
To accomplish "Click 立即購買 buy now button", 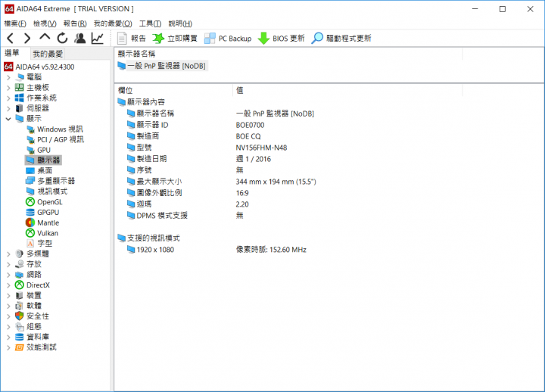I will [175, 39].
